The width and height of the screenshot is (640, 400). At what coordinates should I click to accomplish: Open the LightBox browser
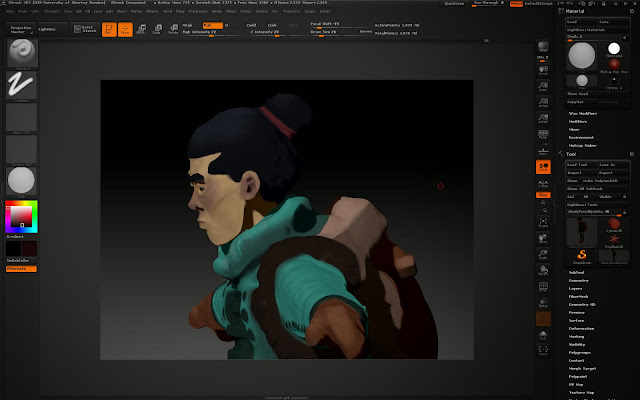point(52,29)
